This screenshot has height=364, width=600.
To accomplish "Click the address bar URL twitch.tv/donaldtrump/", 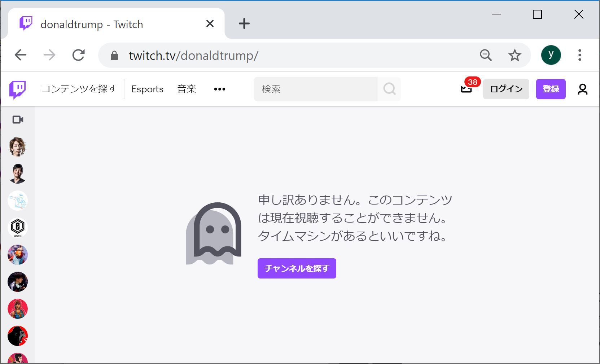I will click(x=193, y=56).
